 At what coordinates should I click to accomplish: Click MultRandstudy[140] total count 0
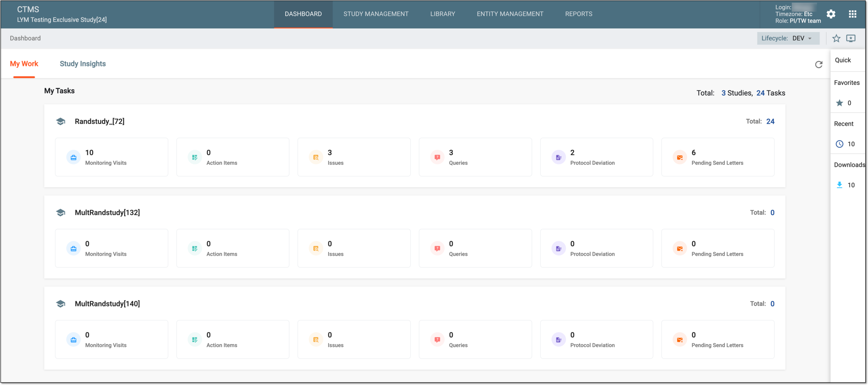tap(773, 304)
